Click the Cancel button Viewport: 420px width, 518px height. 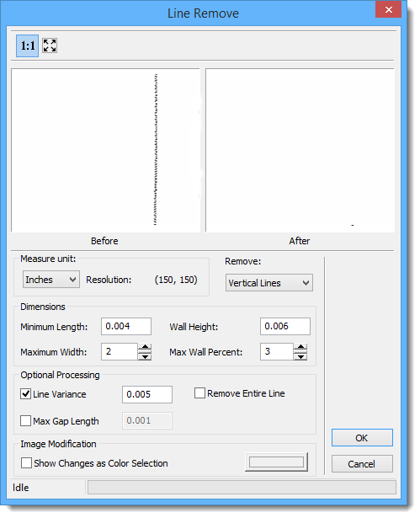pos(362,464)
